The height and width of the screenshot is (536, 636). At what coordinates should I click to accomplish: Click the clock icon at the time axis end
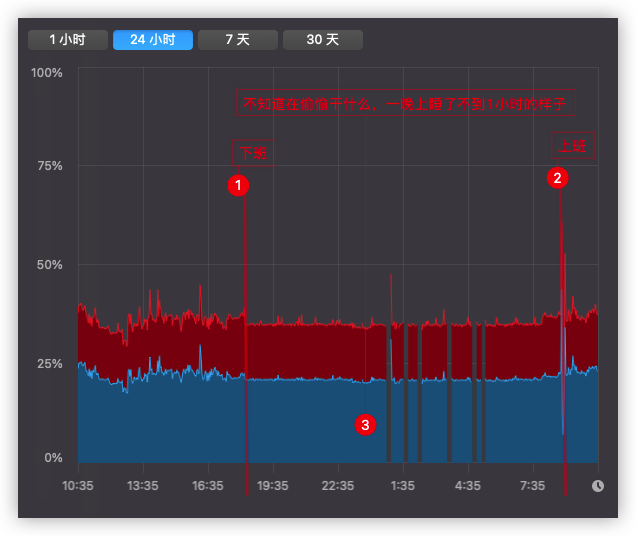(598, 486)
